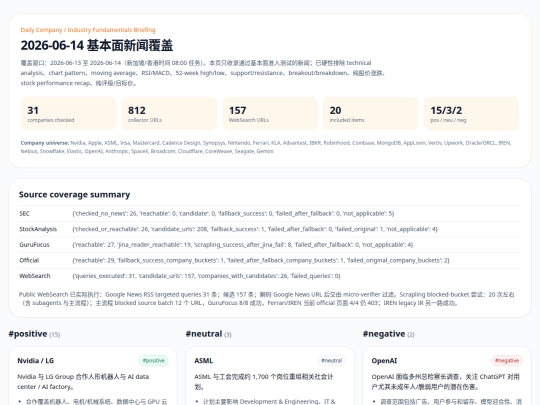
Task: Click Official row stats 'fallback_success_company_buckets'
Action: (x=167, y=260)
